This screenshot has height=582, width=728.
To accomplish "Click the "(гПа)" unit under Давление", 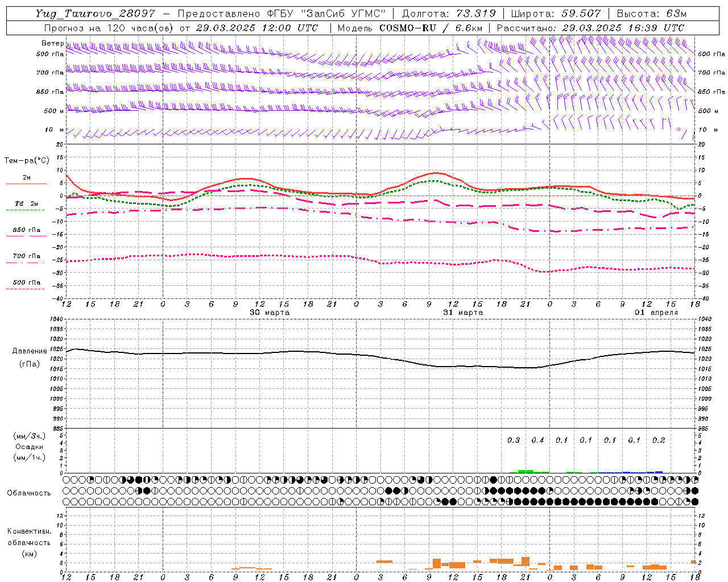I will [30, 364].
